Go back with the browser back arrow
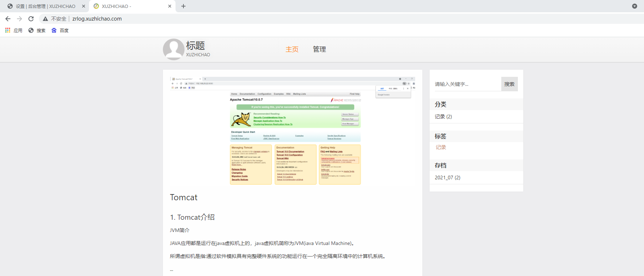The height and width of the screenshot is (276, 644). coord(8,19)
